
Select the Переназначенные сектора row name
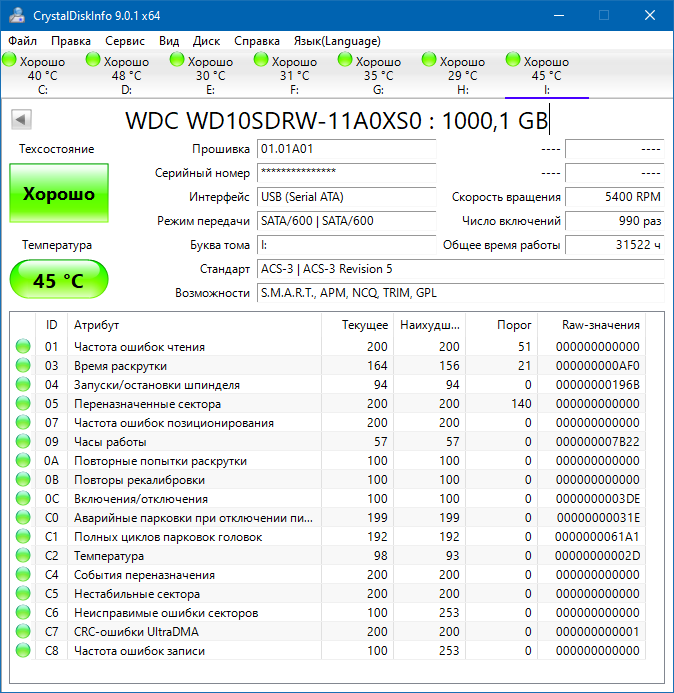(147, 404)
